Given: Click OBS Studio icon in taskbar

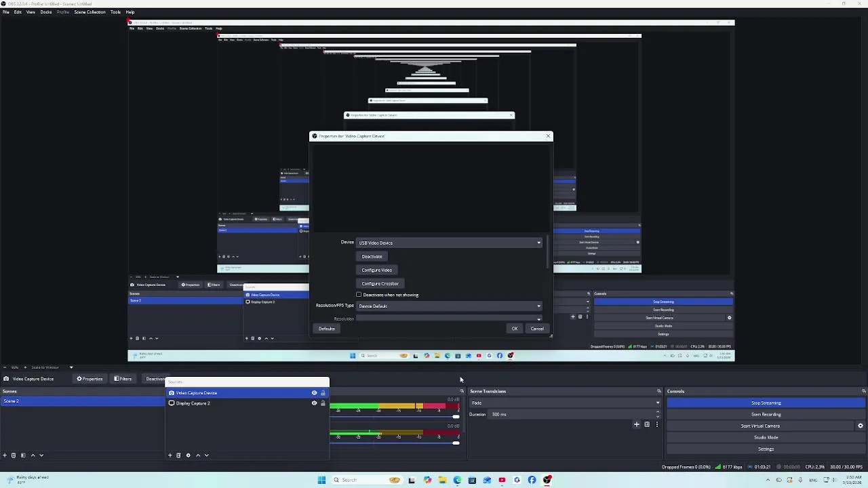Looking at the screenshot, I should pos(547,480).
